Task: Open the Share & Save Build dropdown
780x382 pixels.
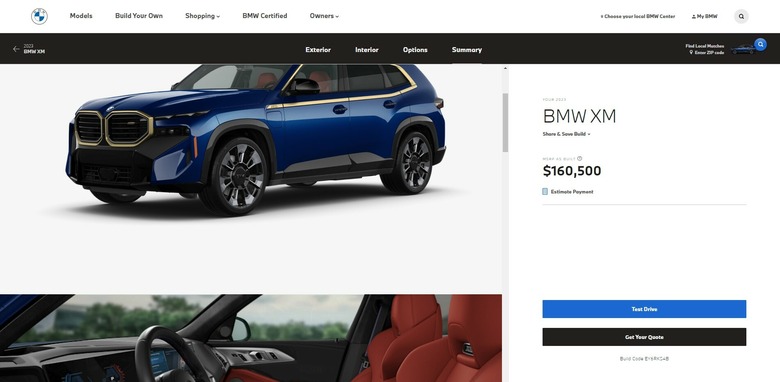Action: (x=567, y=134)
